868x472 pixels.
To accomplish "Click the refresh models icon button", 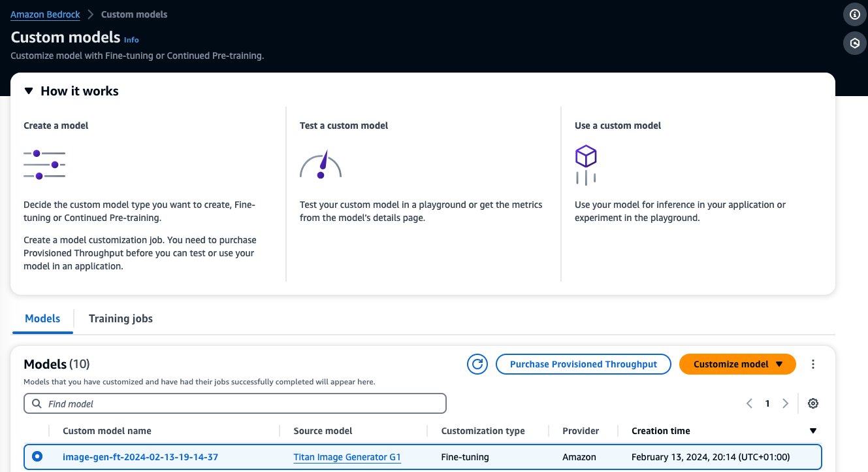I will 477,364.
